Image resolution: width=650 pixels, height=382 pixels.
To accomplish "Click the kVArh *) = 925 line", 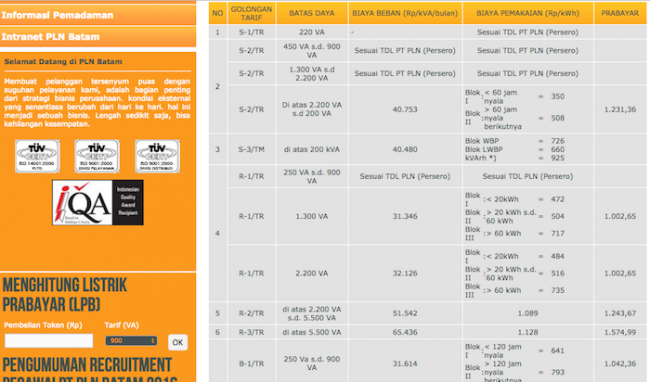I will 515,158.
